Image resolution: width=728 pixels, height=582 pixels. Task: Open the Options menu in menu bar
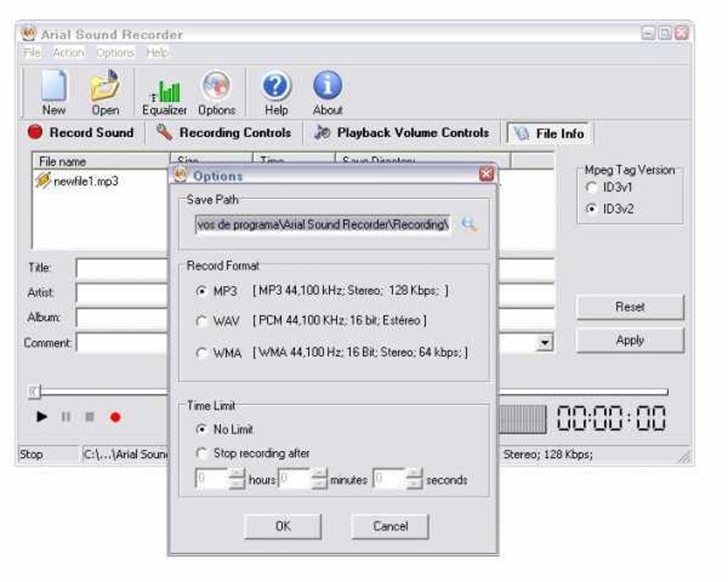[115, 53]
